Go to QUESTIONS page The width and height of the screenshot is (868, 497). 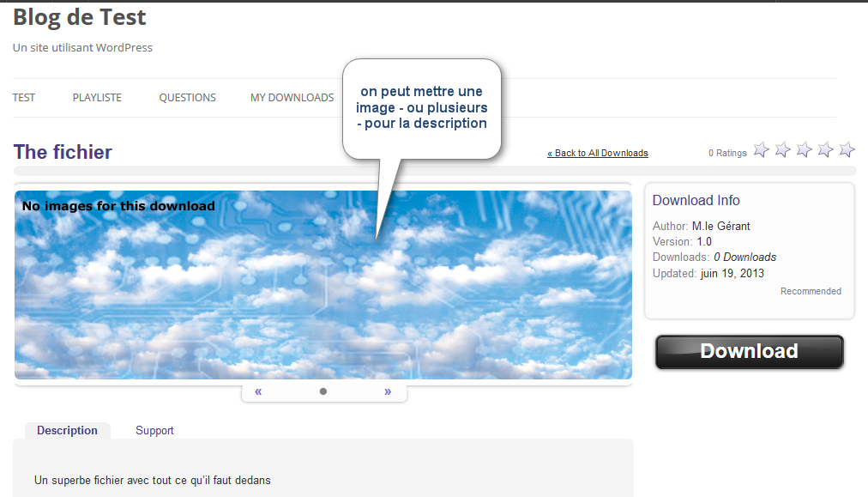pos(188,98)
